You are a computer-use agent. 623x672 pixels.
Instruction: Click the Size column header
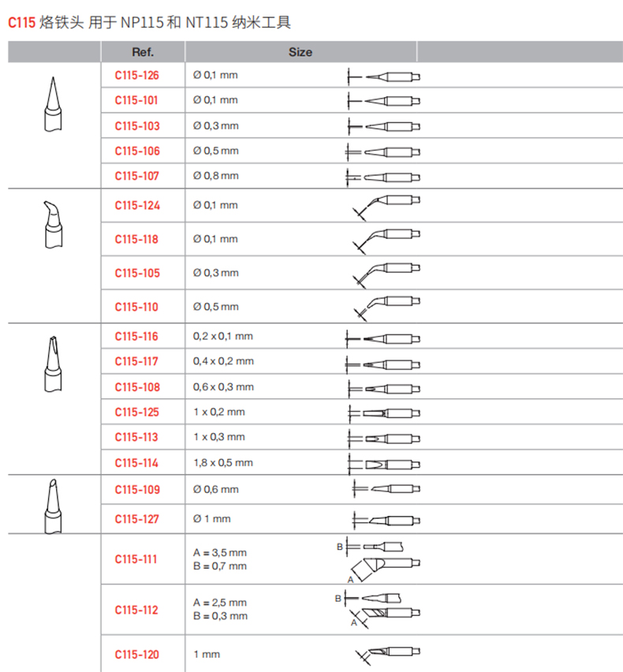[300, 52]
